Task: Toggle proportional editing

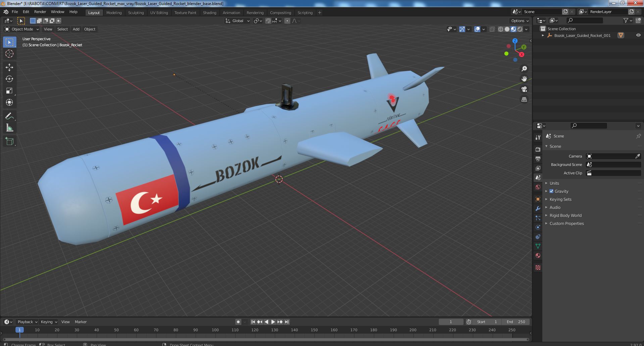Action: (x=287, y=21)
